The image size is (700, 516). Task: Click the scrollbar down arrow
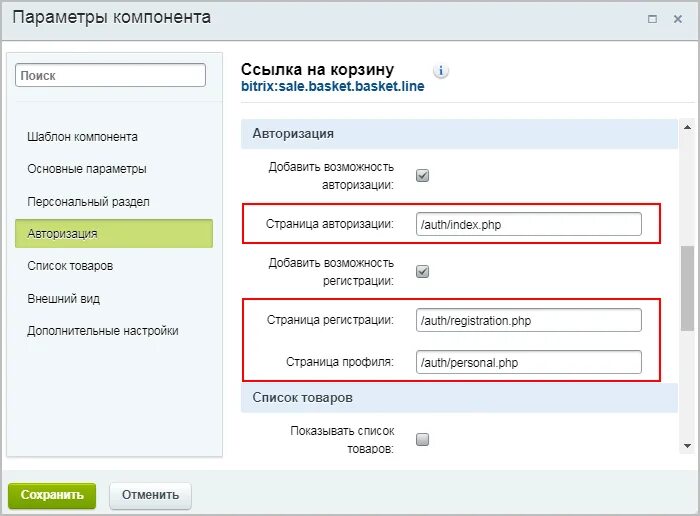[x=688, y=446]
